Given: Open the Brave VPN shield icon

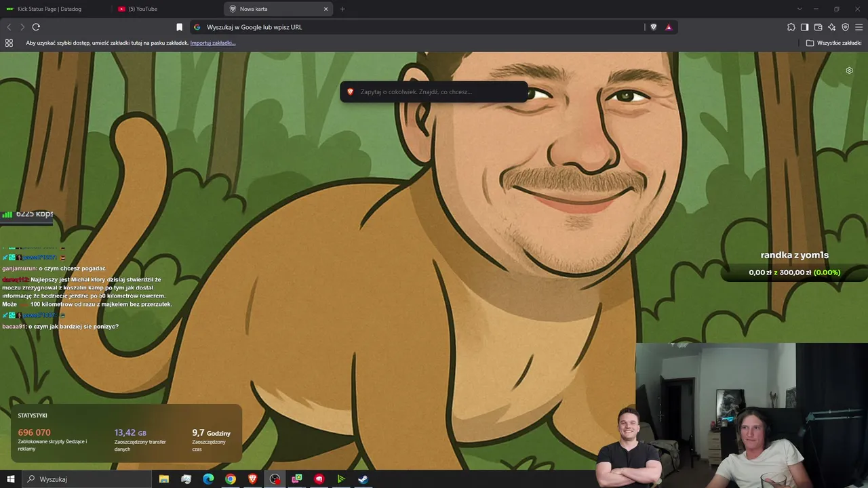Looking at the screenshot, I should [x=845, y=27].
